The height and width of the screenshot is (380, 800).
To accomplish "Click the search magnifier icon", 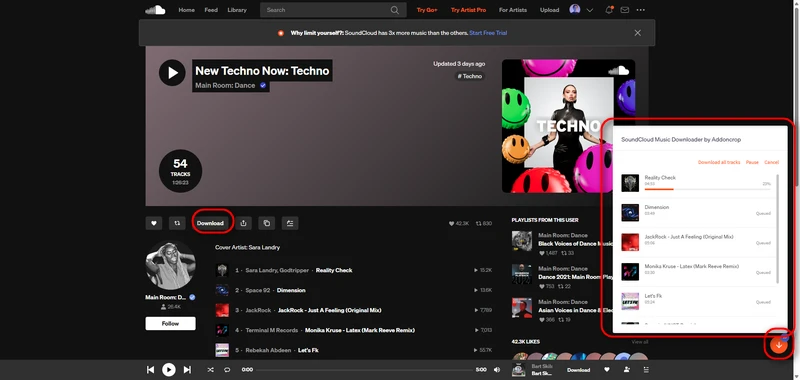I will pos(395,10).
